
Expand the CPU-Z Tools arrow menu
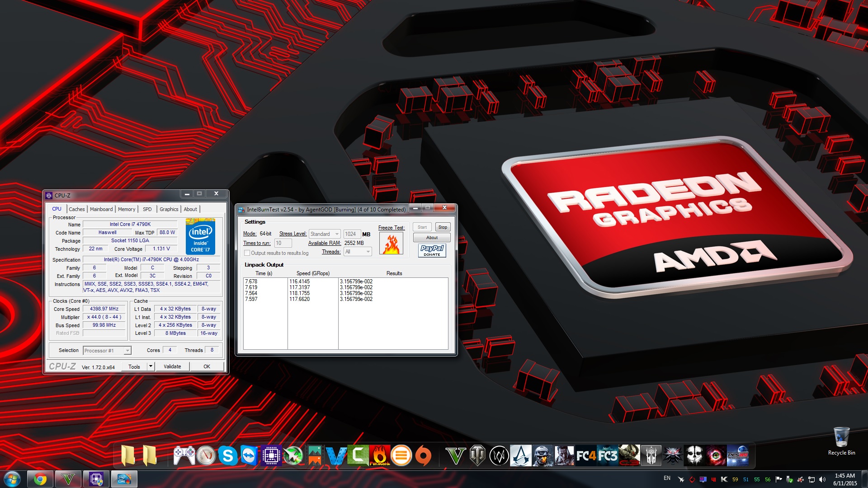point(151,366)
